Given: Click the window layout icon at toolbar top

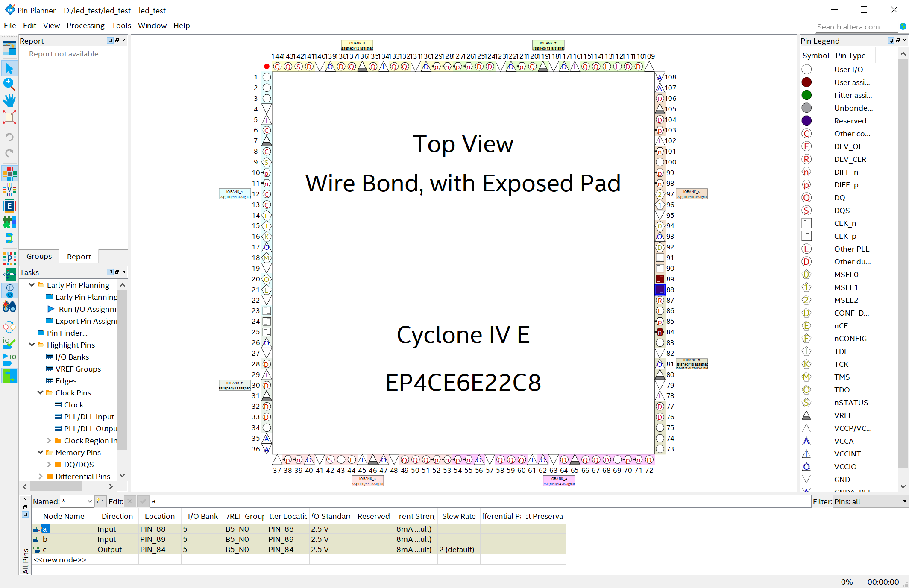Looking at the screenshot, I should [x=9, y=48].
